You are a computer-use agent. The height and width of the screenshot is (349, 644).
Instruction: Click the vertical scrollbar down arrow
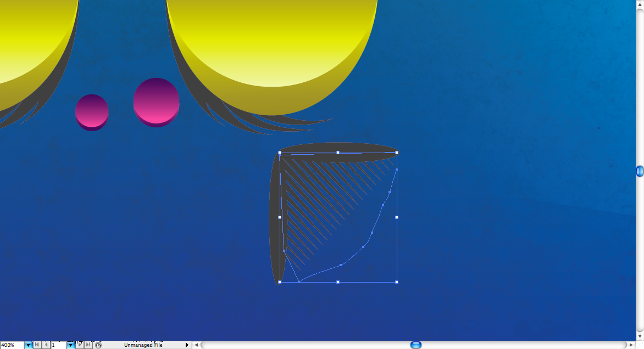(640, 336)
